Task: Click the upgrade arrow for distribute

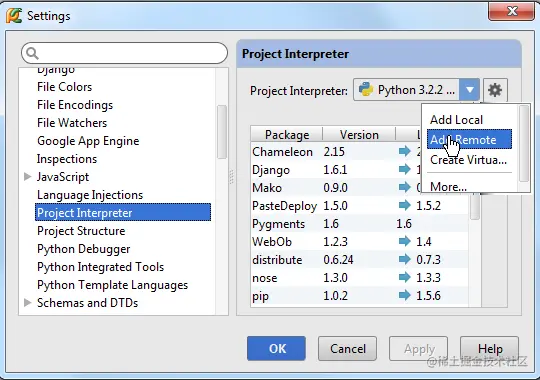Action: coord(405,259)
